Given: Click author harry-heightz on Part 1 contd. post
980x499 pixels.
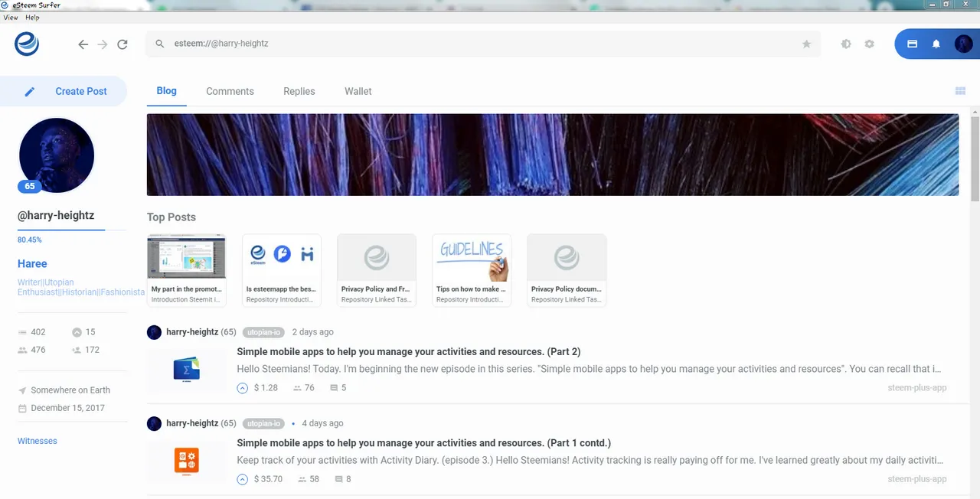Looking at the screenshot, I should point(192,423).
